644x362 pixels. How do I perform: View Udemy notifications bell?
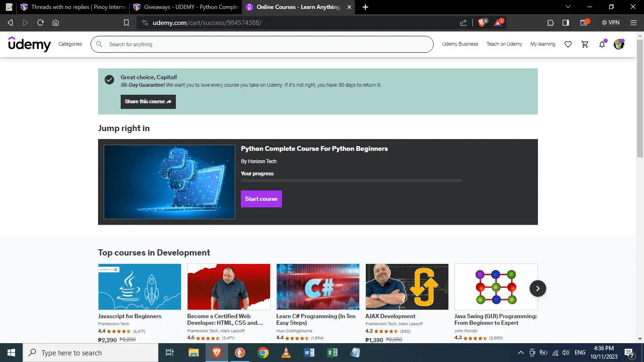tap(602, 44)
